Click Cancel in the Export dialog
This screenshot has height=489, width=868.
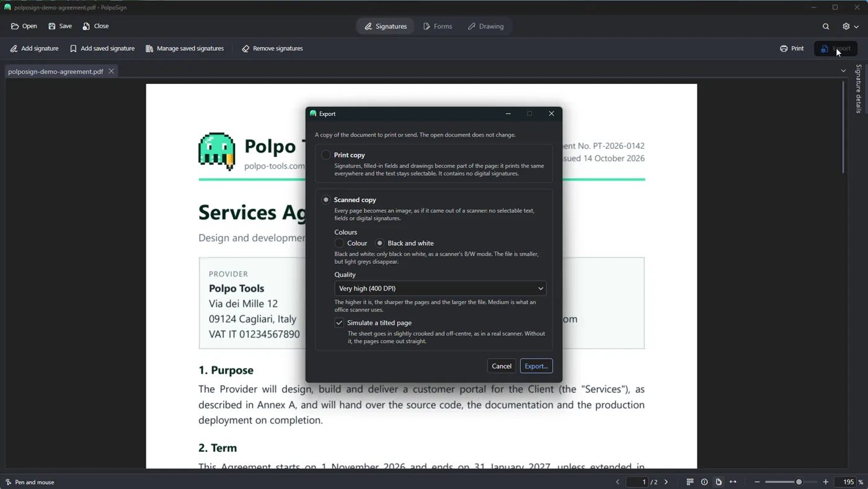(x=502, y=366)
